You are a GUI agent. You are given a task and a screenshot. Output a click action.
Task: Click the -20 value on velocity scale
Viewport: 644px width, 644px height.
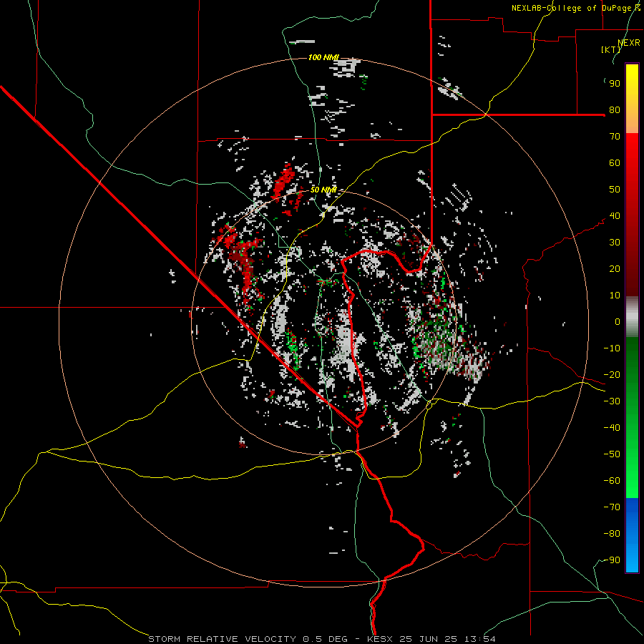tap(612, 375)
